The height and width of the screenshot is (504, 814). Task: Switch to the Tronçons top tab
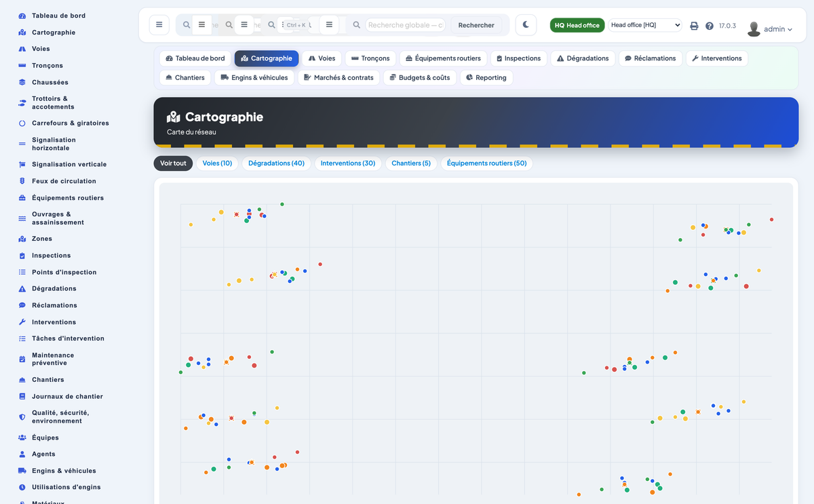[x=370, y=58]
